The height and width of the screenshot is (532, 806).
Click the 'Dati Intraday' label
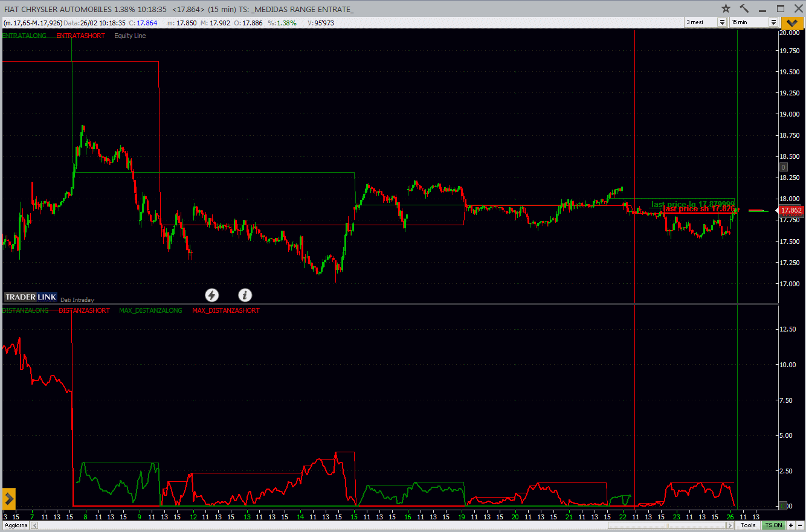(x=77, y=300)
